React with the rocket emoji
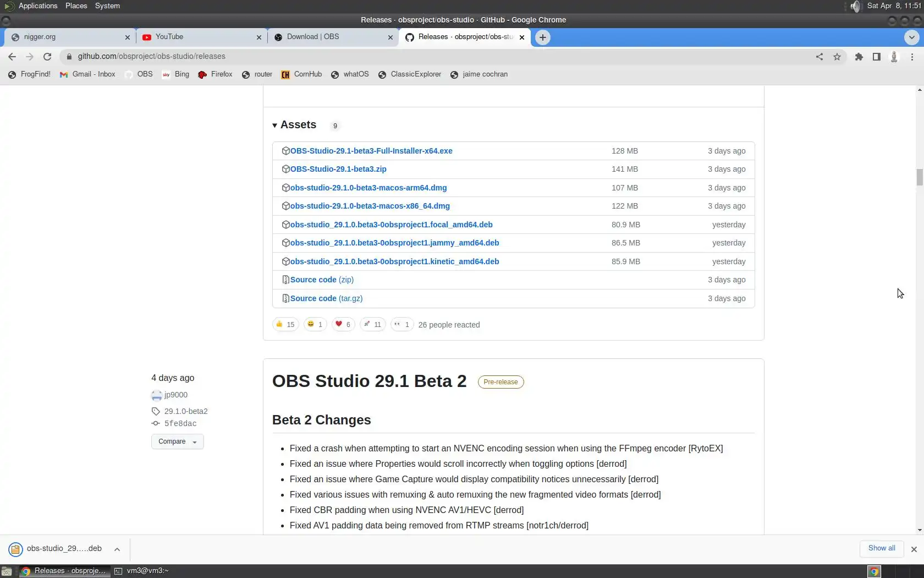Screen dimensions: 924x578 tap(372, 325)
